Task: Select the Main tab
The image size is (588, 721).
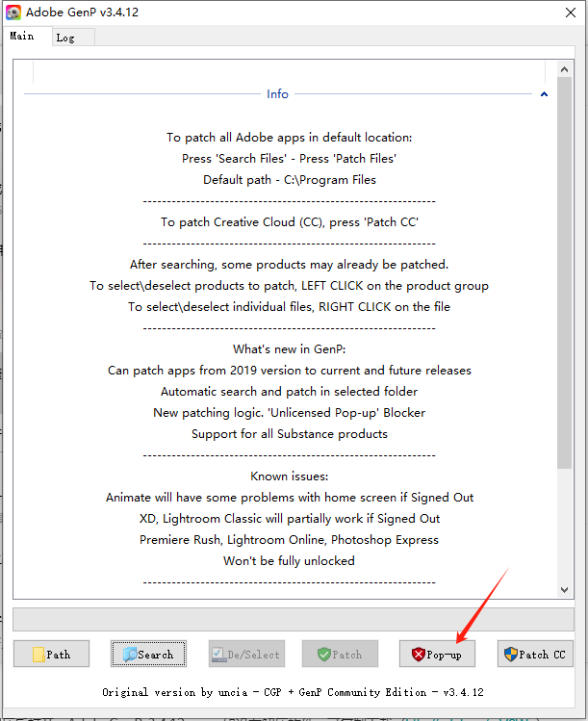Action: point(22,37)
